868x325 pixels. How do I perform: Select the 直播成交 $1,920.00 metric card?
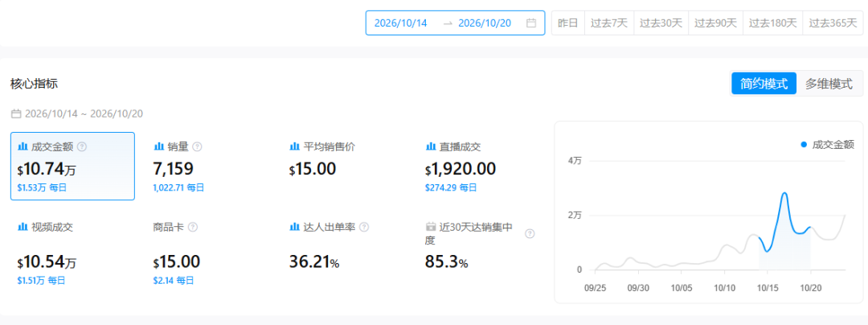click(x=479, y=166)
